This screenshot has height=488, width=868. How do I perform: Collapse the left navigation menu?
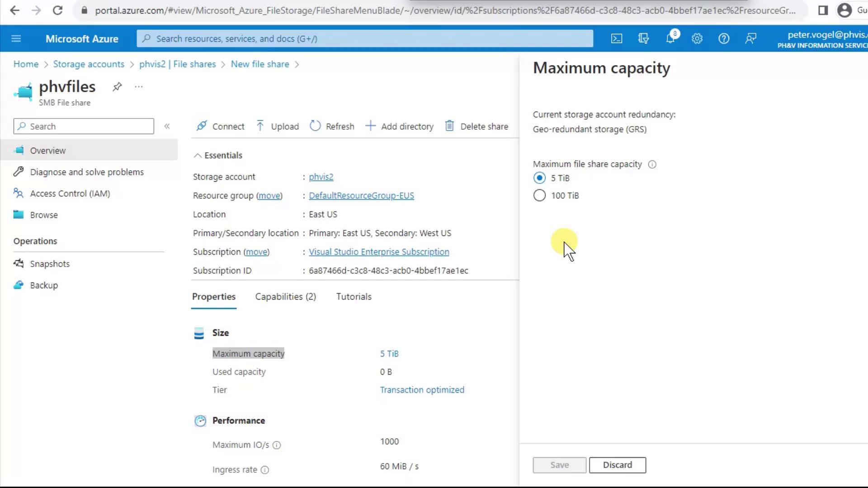pos(167,127)
